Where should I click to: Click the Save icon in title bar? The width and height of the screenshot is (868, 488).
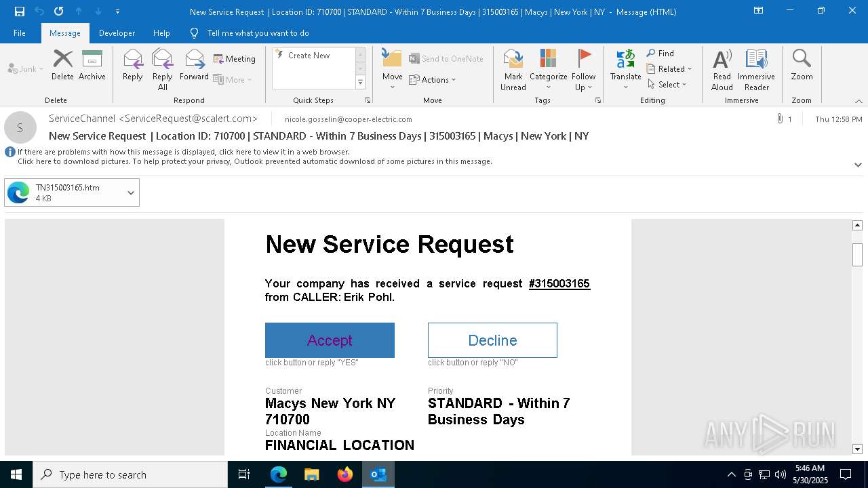(20, 12)
